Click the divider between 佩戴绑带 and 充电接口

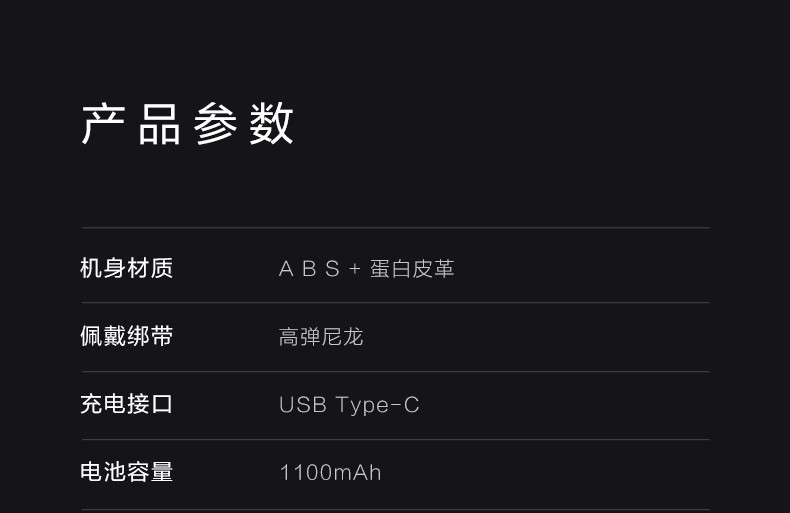point(395,371)
